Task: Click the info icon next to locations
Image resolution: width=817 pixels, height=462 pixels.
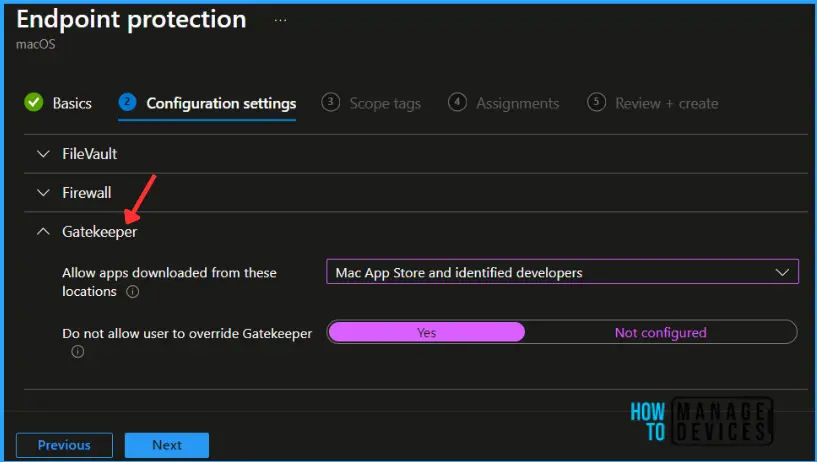Action: tap(133, 292)
